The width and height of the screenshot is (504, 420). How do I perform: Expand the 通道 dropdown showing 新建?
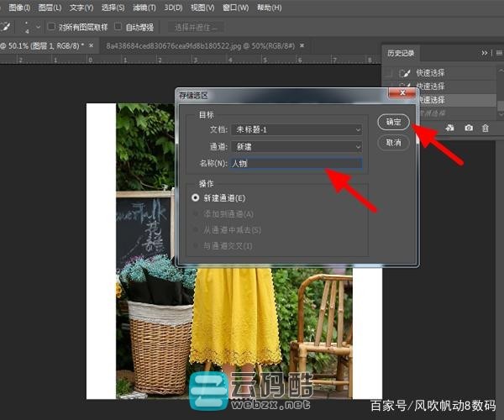tap(296, 146)
